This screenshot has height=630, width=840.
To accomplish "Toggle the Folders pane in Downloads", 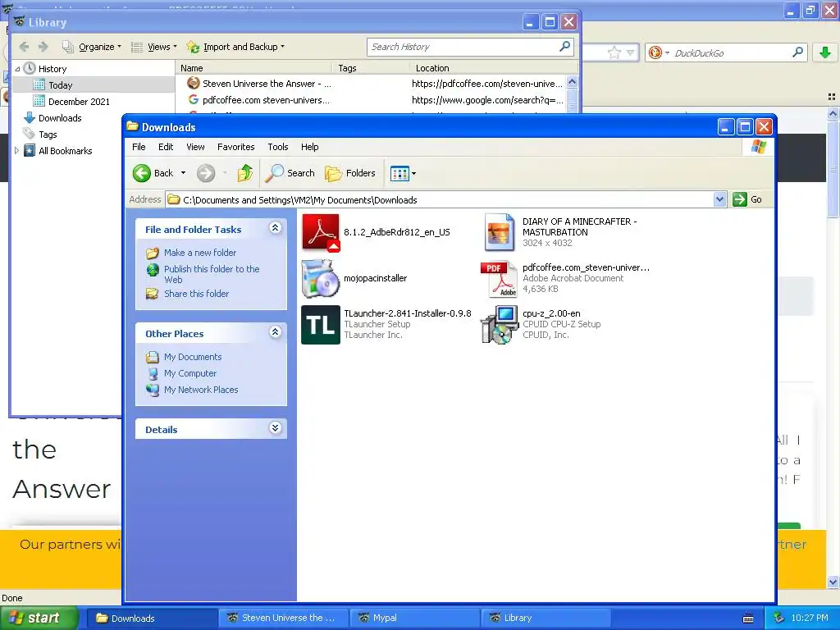I will [x=349, y=173].
